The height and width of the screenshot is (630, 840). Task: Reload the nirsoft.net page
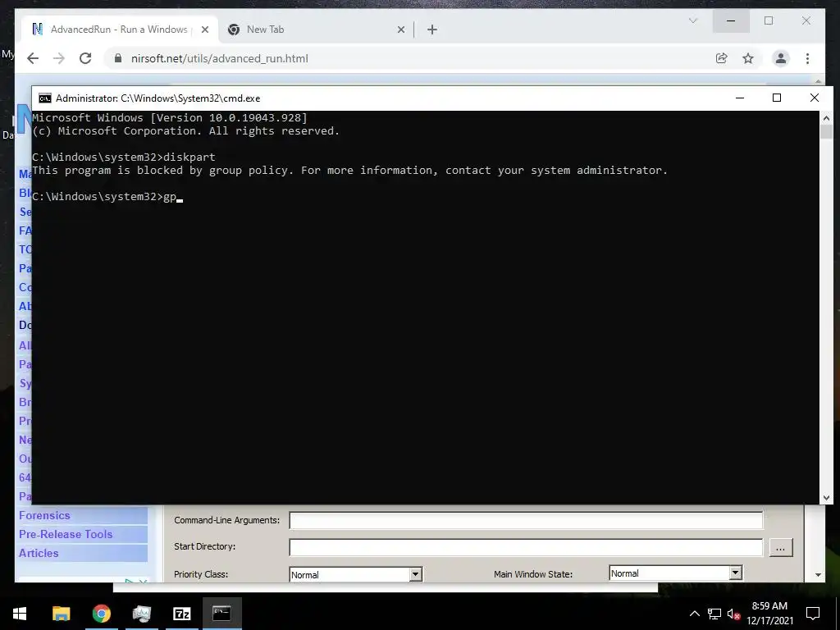(85, 58)
